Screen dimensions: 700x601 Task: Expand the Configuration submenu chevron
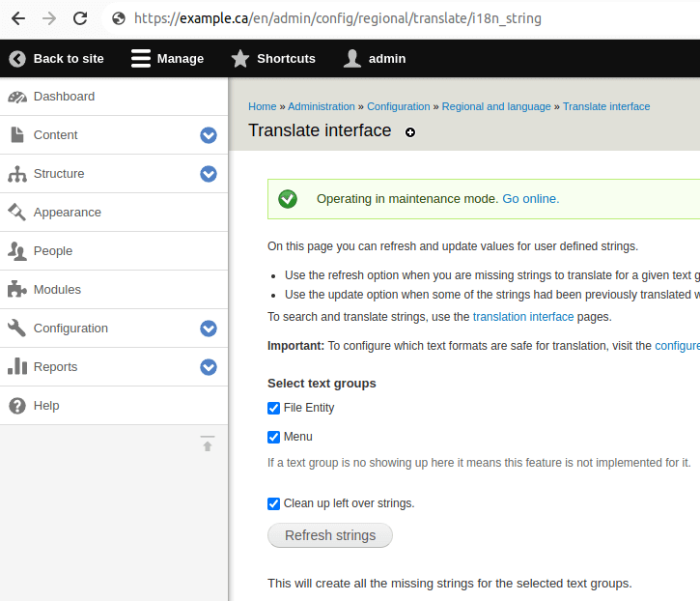pos(209,329)
